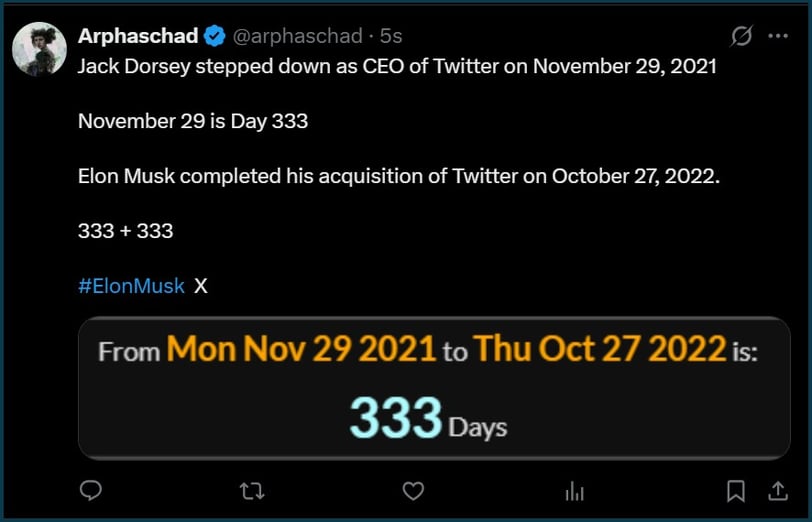Open view analytics bar chart icon
This screenshot has width=812, height=522.
(x=574, y=491)
